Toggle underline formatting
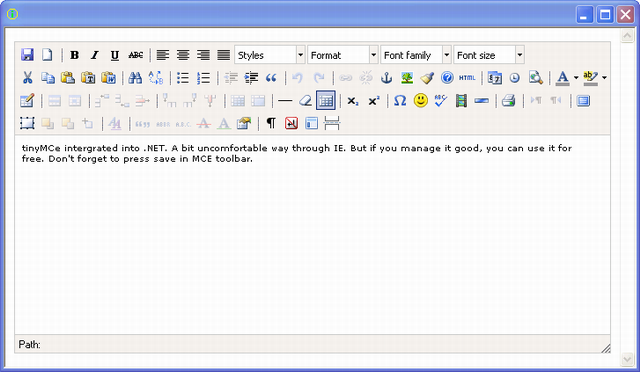The height and width of the screenshot is (372, 640). point(115,55)
